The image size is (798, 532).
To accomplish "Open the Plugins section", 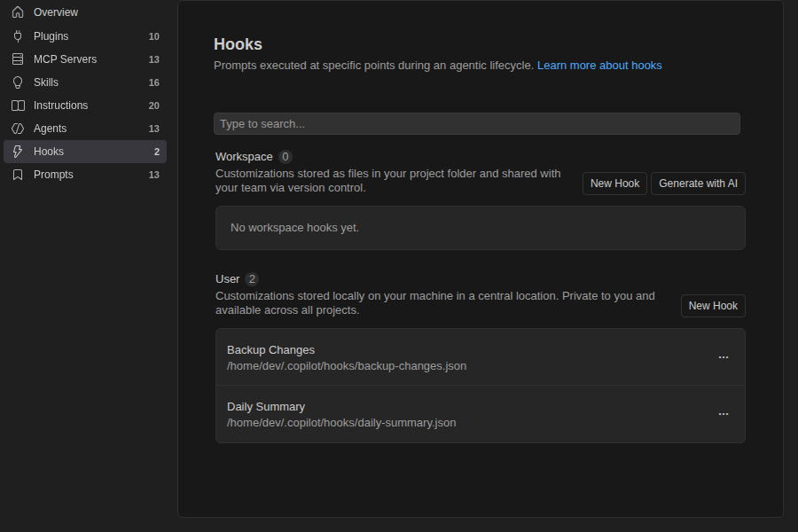I will (85, 36).
